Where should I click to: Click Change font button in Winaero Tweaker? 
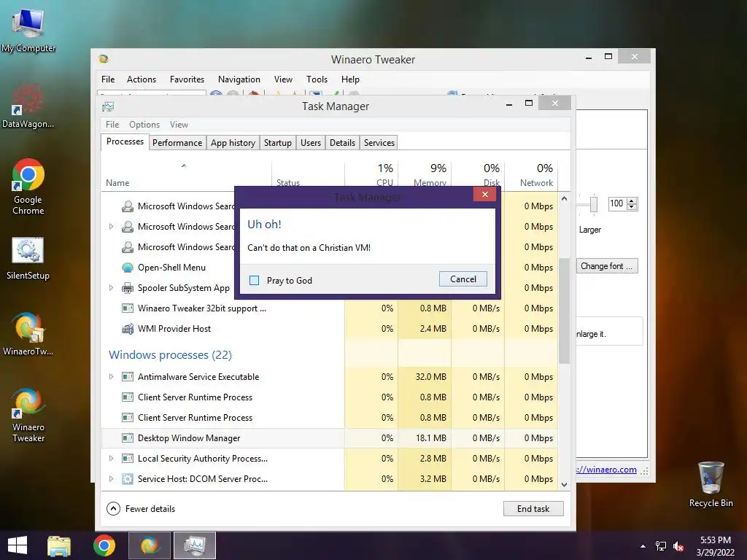(x=606, y=266)
